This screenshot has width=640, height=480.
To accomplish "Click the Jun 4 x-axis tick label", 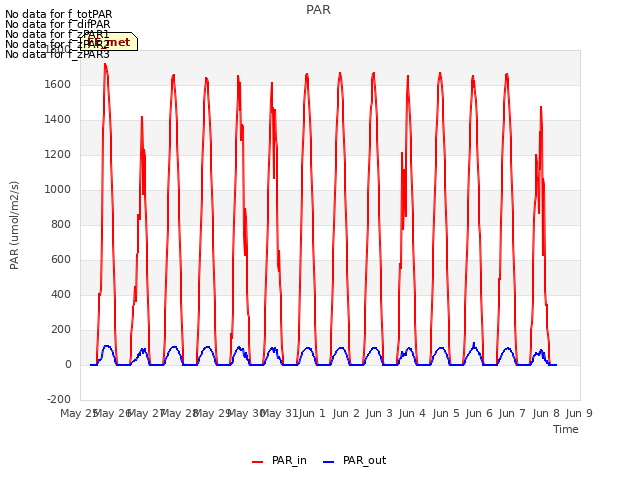I will (x=412, y=413).
